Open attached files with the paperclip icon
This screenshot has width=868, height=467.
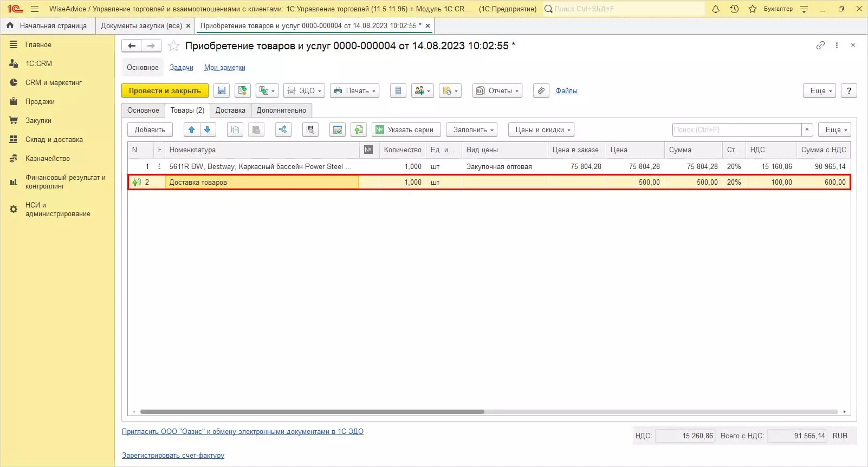pos(541,90)
